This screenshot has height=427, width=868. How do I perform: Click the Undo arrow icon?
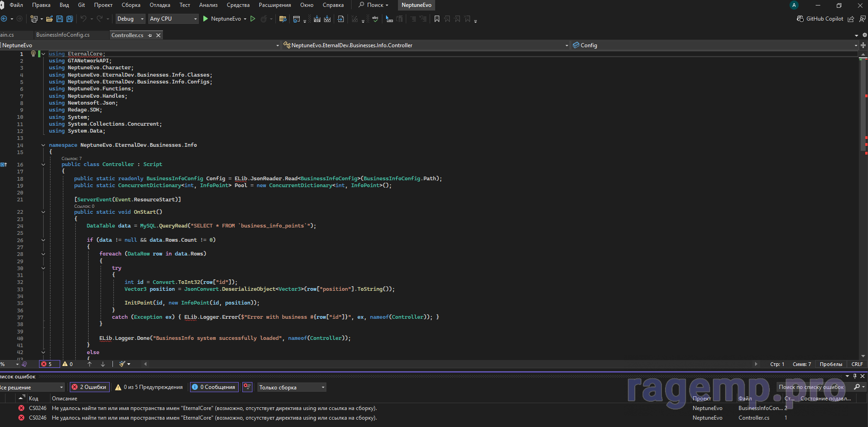[84, 19]
